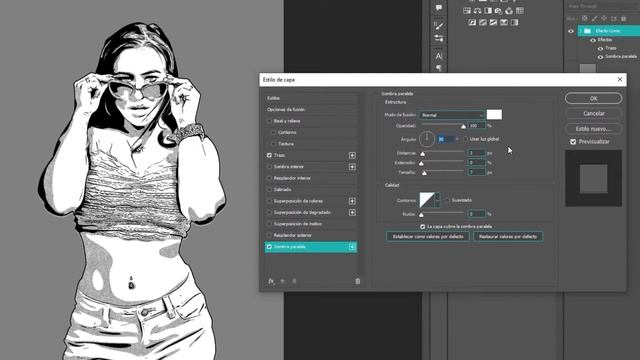
Task: Confirm with the OK button
Action: (593, 98)
